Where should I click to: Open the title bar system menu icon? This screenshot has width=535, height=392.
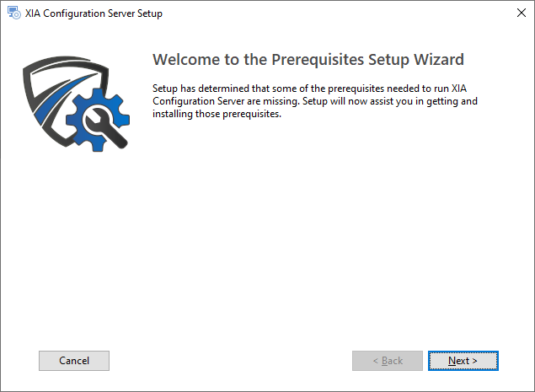[14, 13]
